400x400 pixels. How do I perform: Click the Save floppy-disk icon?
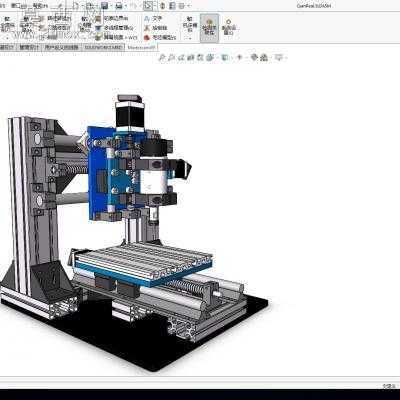pyautogui.click(x=104, y=6)
